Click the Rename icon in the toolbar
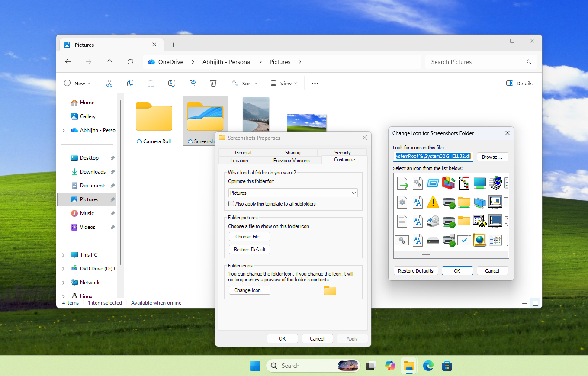 point(172,83)
